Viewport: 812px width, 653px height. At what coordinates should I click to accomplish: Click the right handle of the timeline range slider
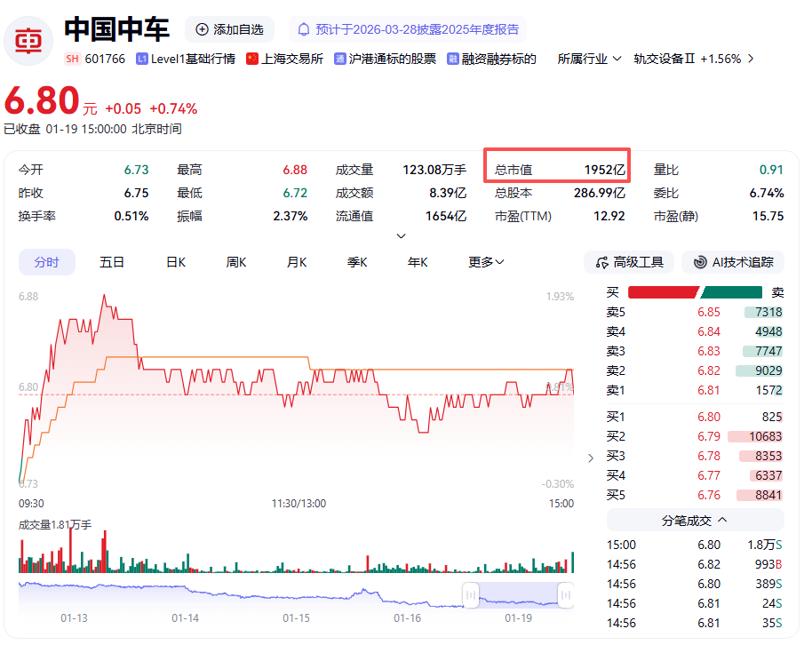[564, 593]
